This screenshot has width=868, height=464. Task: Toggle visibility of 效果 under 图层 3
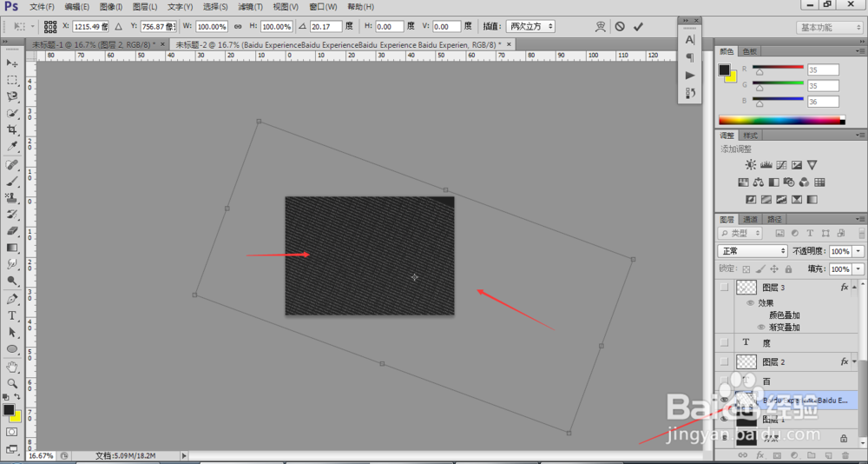751,302
